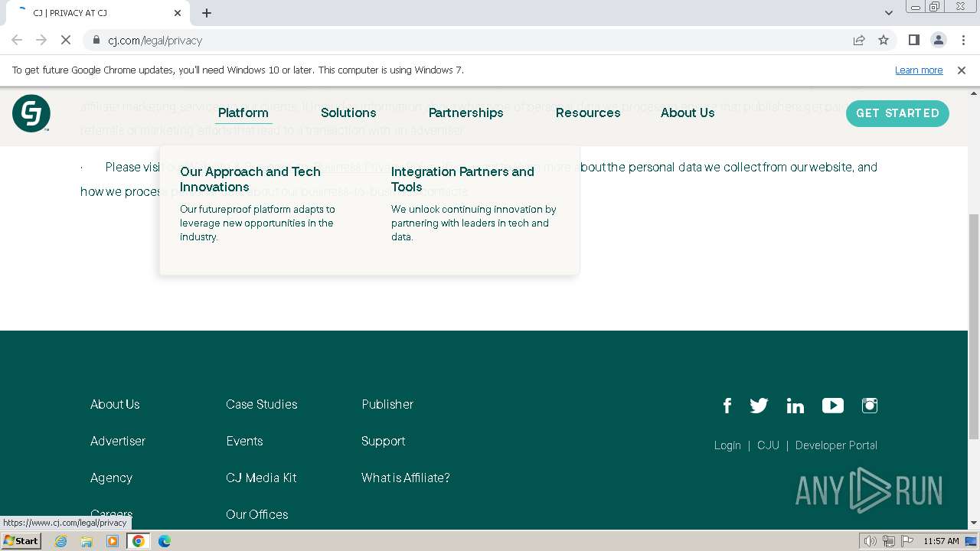Stop loading the page
The height and width of the screenshot is (551, 980).
66,40
